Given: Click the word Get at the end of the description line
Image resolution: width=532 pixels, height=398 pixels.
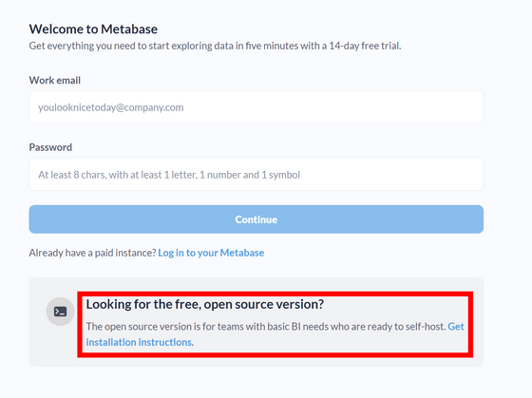Looking at the screenshot, I should click(x=456, y=327).
